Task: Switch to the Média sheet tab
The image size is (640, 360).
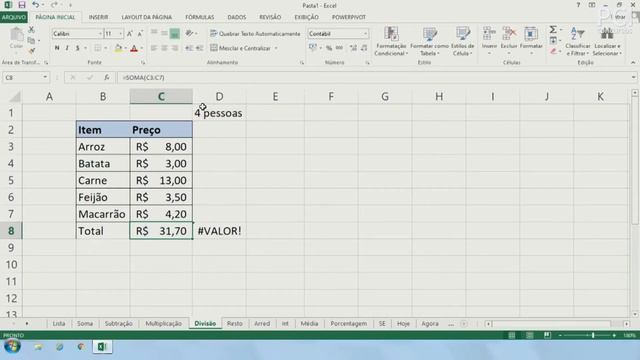Action: pyautogui.click(x=309, y=323)
